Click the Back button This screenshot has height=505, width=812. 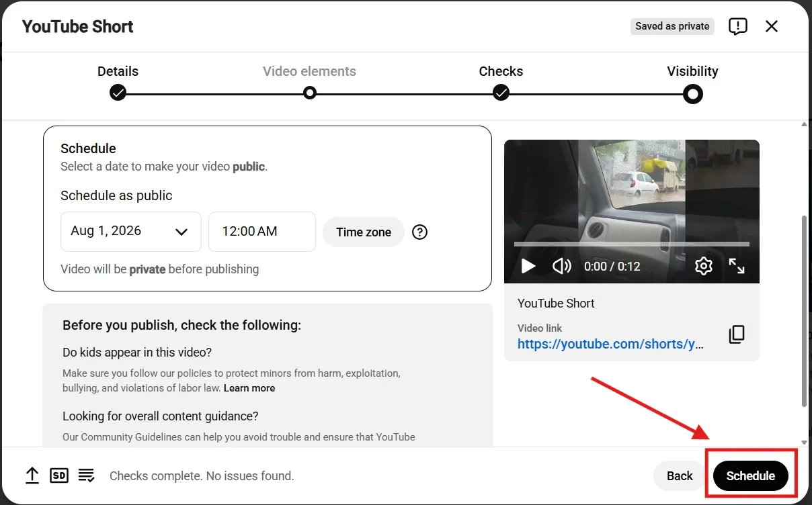tap(680, 476)
